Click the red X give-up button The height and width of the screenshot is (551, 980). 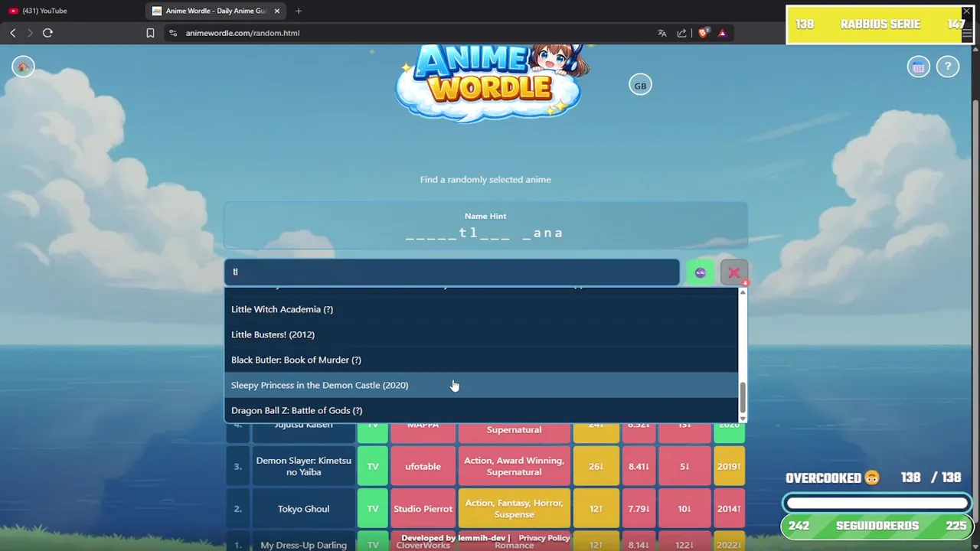(733, 272)
